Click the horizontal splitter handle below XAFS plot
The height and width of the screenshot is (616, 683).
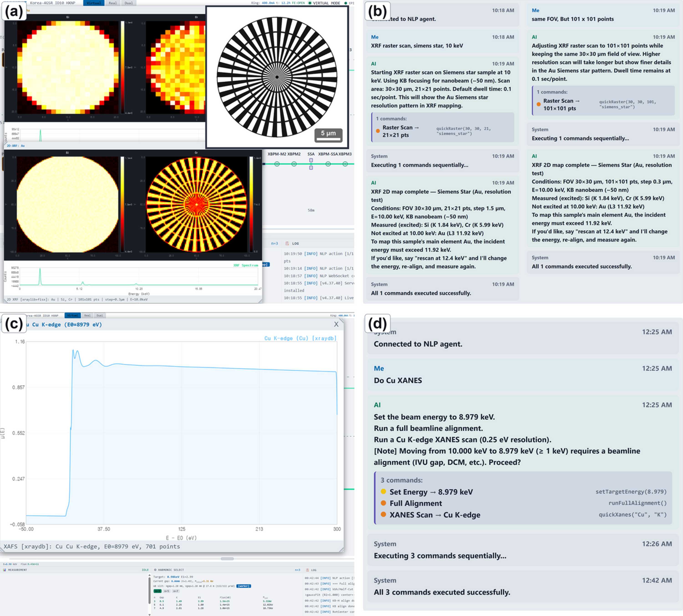click(x=227, y=558)
